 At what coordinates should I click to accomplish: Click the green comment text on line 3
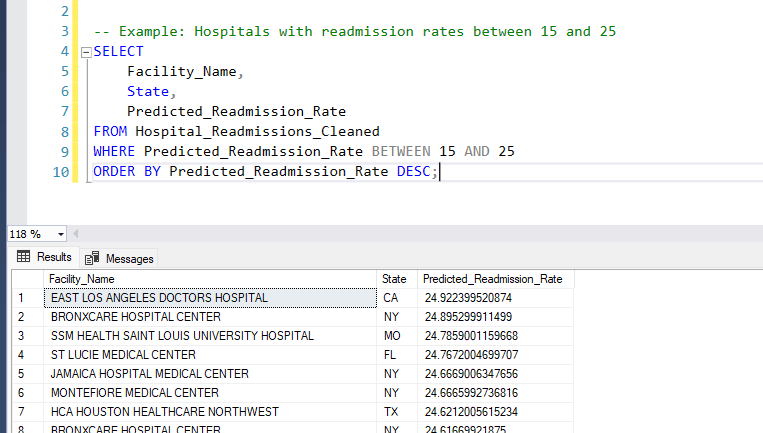[355, 32]
